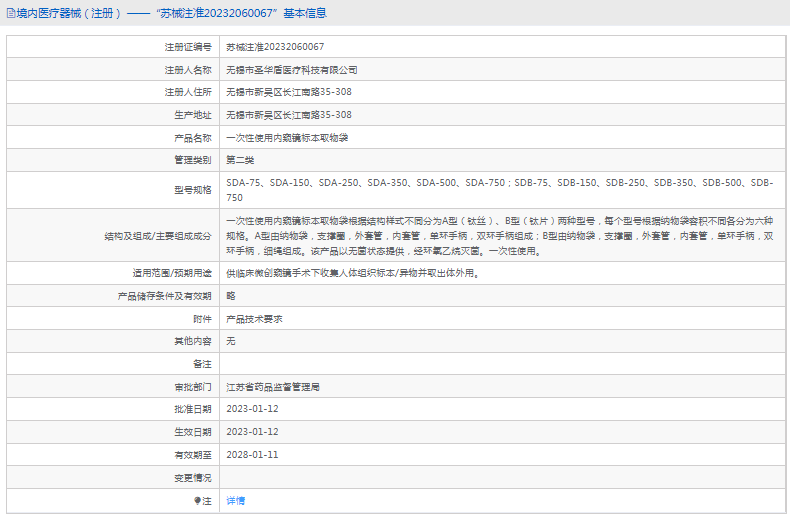Viewport: 790px width, 520px height.
Task: Click the 型号规格 label
Action: [193, 190]
